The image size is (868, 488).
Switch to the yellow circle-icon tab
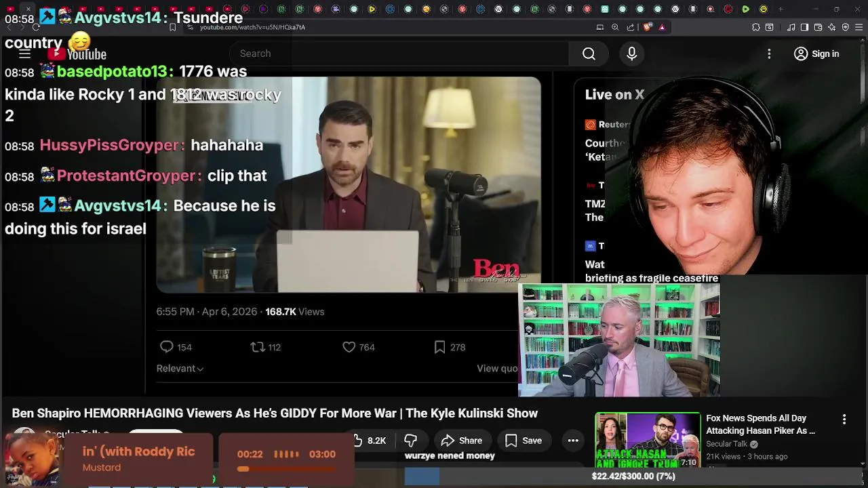pos(764,9)
